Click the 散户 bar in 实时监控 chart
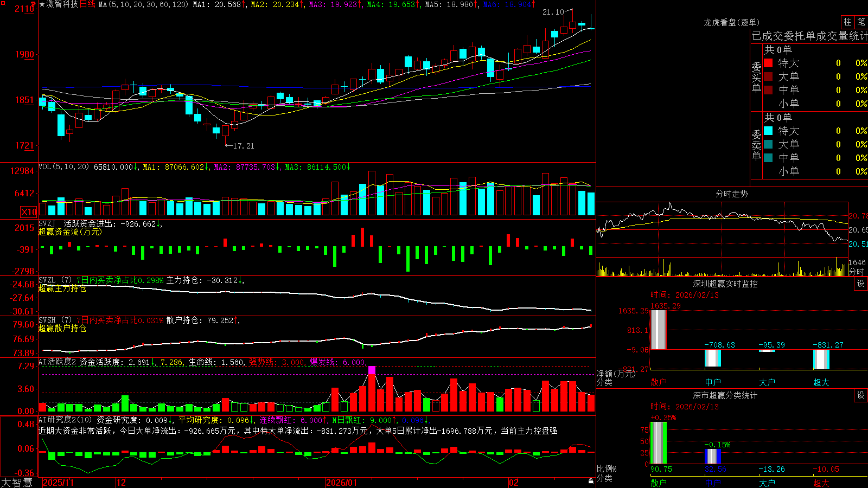 click(x=658, y=330)
